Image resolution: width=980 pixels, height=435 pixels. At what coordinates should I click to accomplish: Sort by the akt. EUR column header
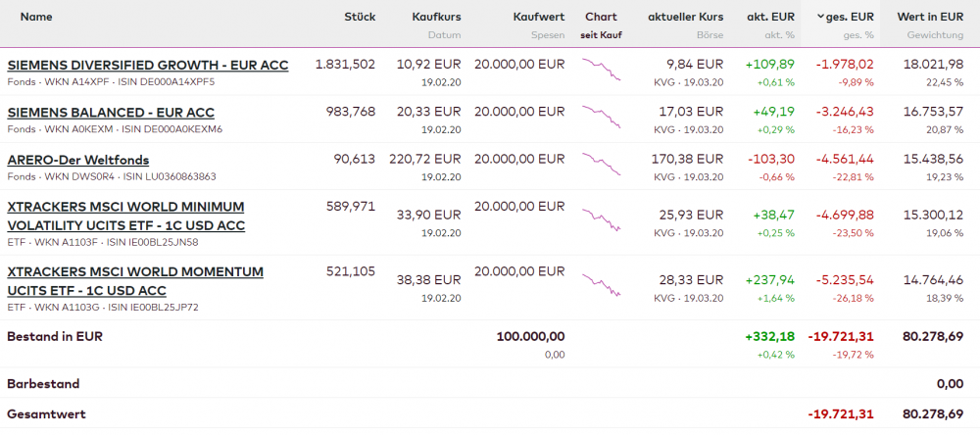770,18
